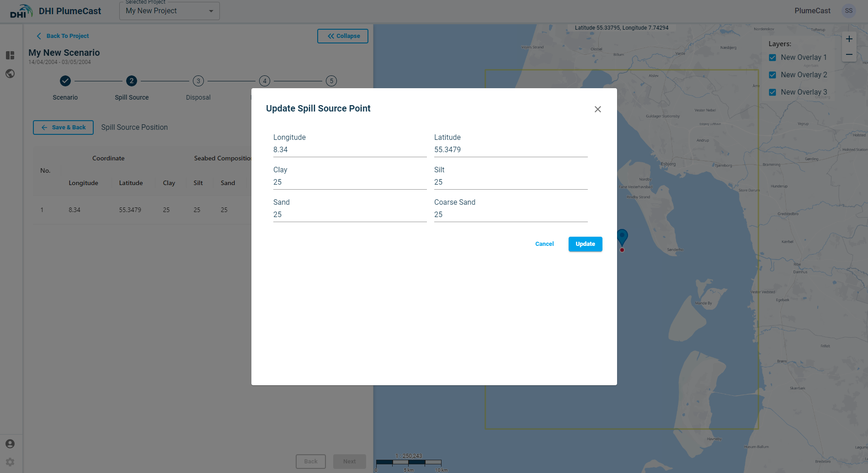Cancel the spill source point update
The width and height of the screenshot is (868, 473).
click(544, 244)
